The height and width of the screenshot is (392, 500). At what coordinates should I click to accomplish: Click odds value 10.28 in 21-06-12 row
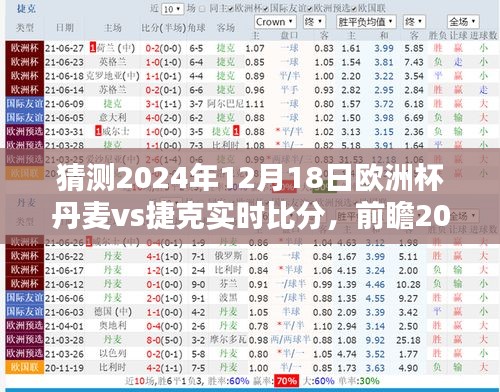[408, 284]
